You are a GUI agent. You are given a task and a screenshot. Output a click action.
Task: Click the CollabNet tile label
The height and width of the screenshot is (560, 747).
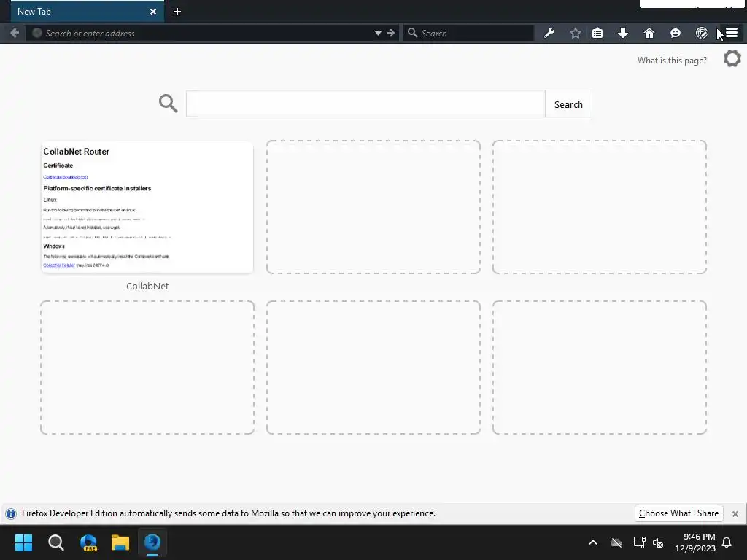coord(147,286)
